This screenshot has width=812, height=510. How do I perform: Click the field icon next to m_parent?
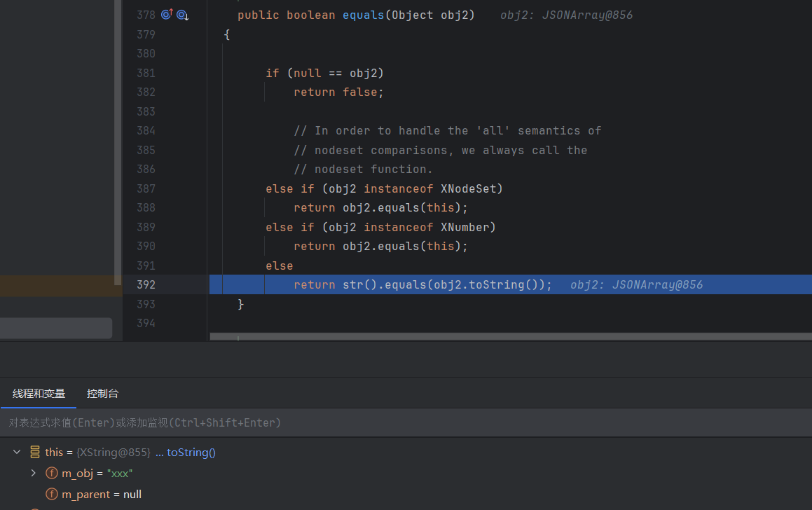[x=51, y=495]
